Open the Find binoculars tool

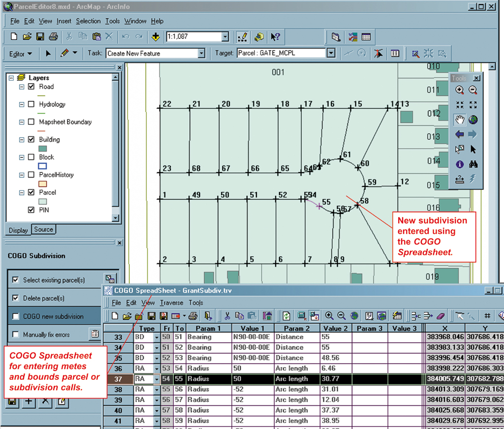(x=473, y=164)
